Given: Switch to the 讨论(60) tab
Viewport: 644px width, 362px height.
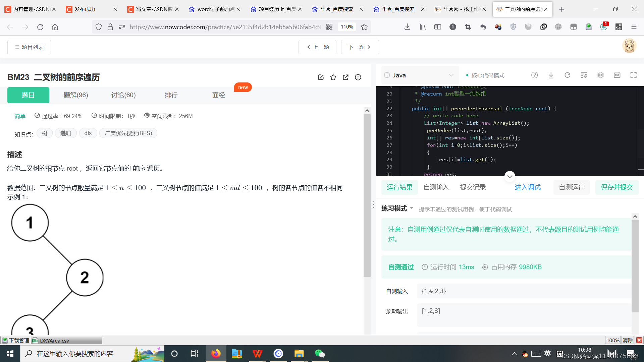Looking at the screenshot, I should 123,95.
